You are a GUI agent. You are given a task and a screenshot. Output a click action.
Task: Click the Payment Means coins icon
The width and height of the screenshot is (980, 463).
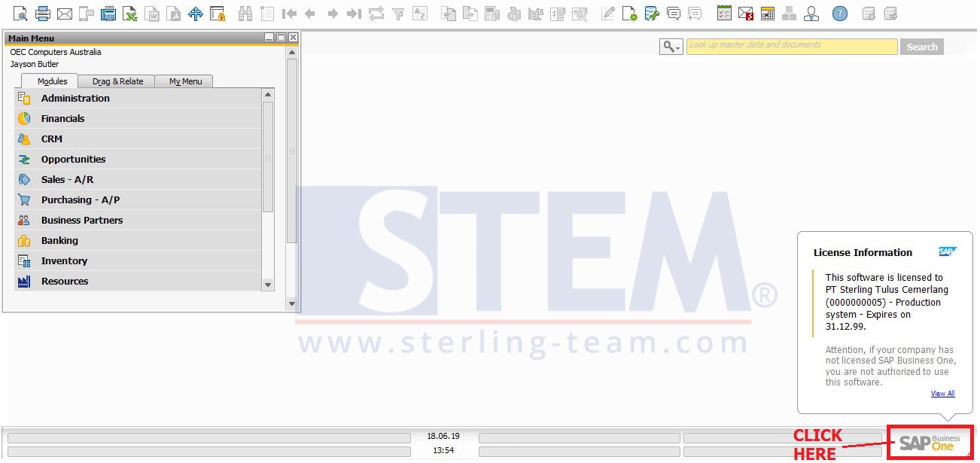pos(514,14)
